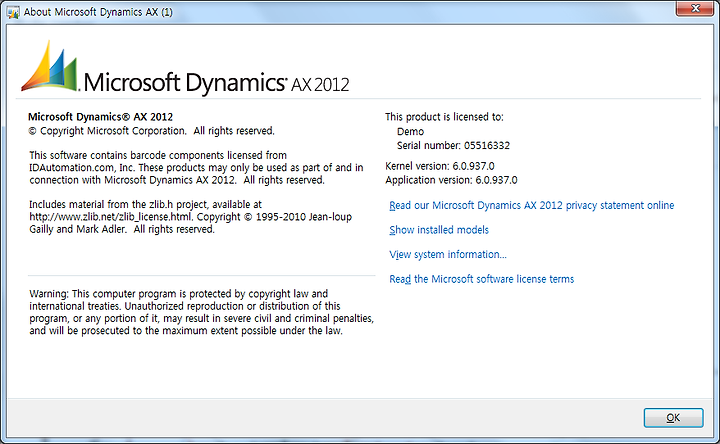Click 'This product is licensed to:' label

click(444, 117)
